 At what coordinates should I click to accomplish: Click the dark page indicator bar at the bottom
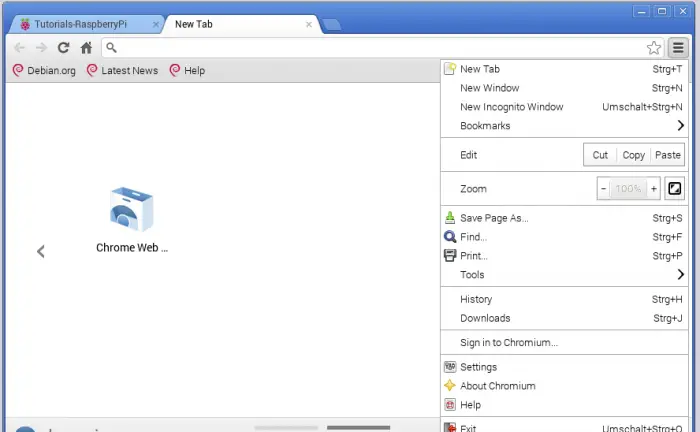[x=358, y=428]
